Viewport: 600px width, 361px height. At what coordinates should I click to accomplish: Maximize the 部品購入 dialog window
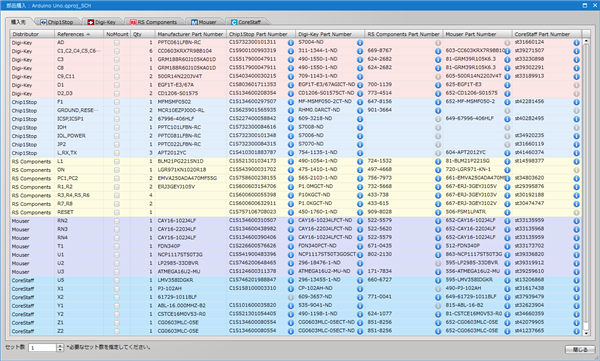(x=585, y=5)
